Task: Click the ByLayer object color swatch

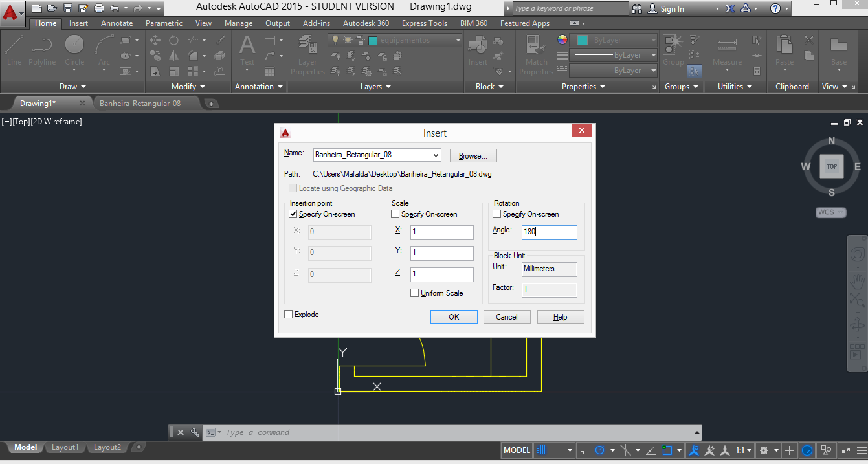Action: click(x=583, y=40)
